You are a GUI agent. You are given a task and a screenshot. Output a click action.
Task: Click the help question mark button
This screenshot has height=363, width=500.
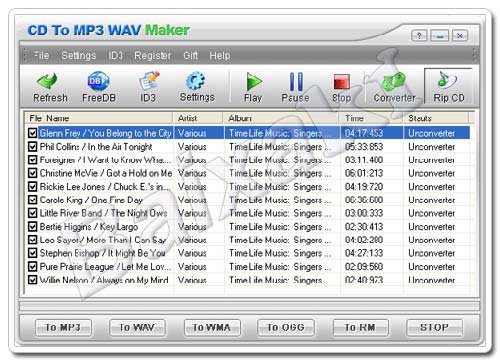tap(419, 35)
